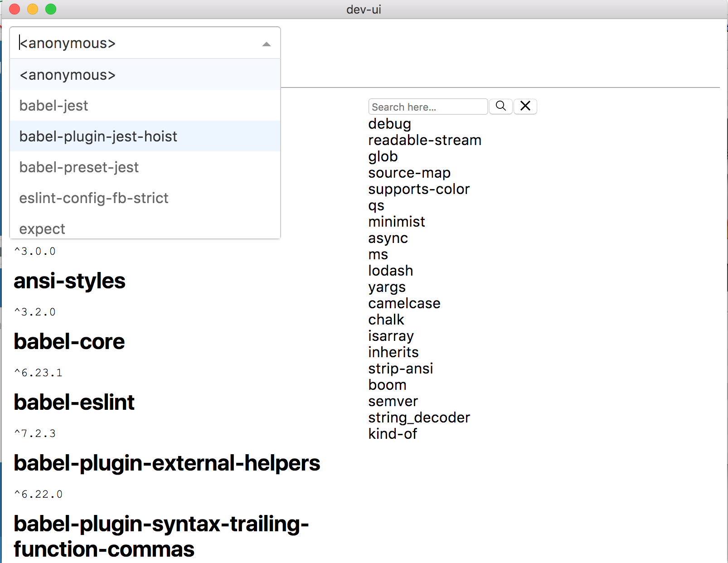
Task: Choose expect from the dropdown
Action: (145, 226)
